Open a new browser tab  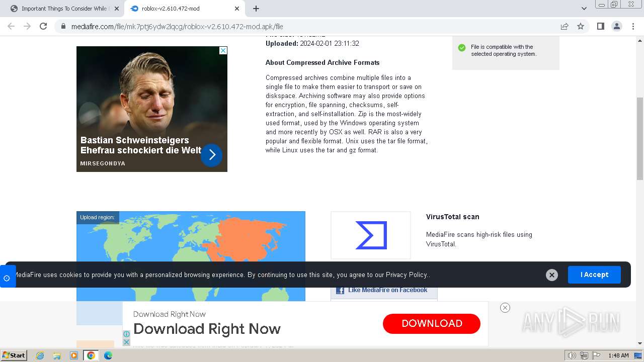pyautogui.click(x=256, y=9)
